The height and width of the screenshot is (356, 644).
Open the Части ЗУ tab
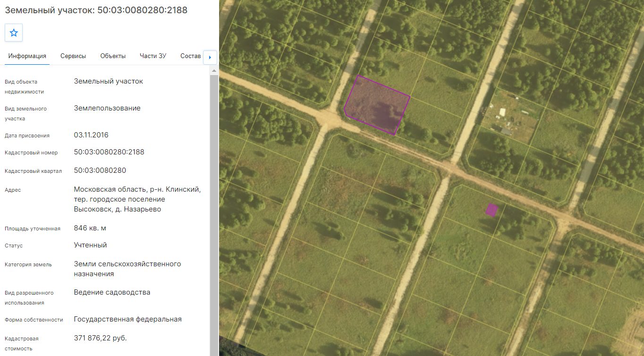pos(153,56)
